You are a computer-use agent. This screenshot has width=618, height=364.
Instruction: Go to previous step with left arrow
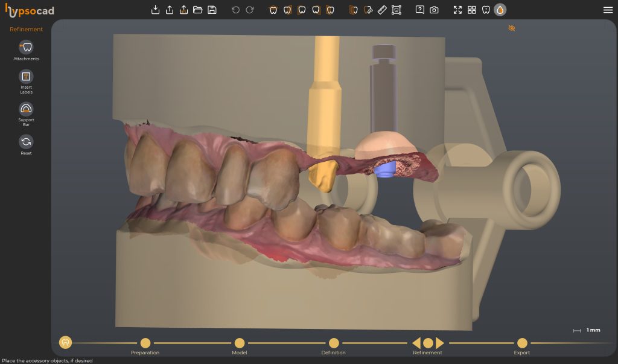416,343
